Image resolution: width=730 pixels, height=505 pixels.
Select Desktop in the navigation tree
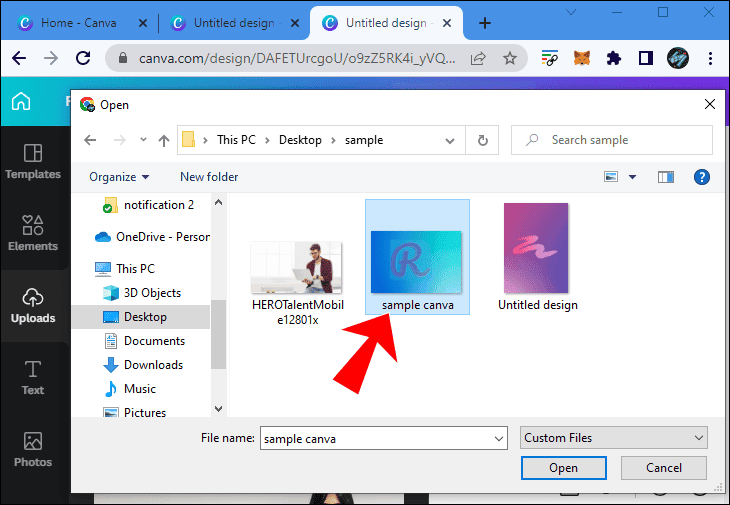pyautogui.click(x=144, y=317)
